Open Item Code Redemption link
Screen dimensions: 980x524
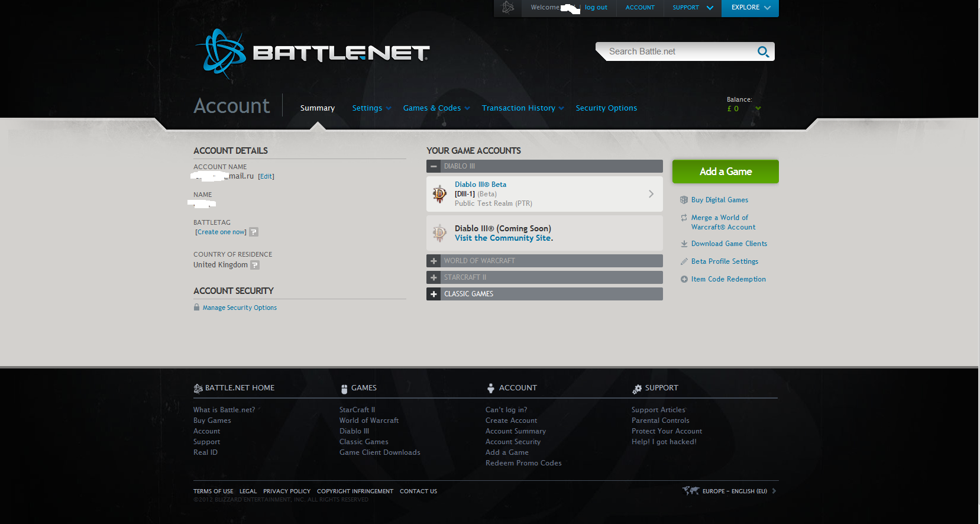729,279
